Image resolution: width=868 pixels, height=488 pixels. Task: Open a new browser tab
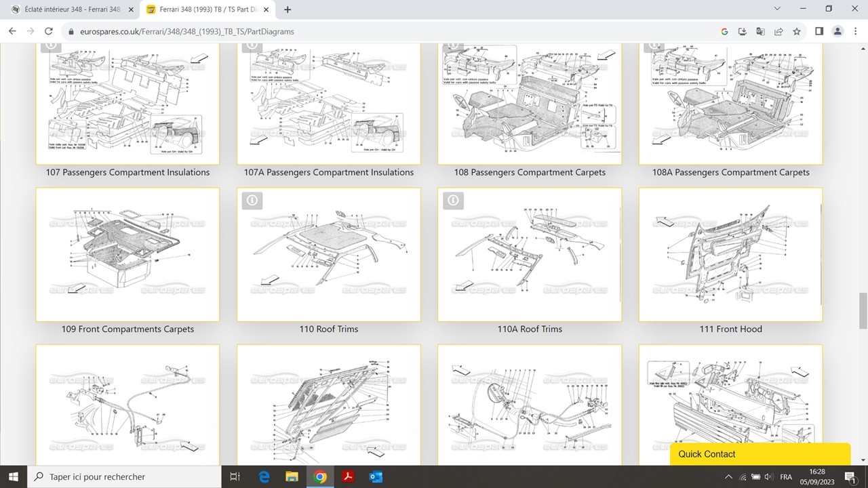[x=288, y=9]
